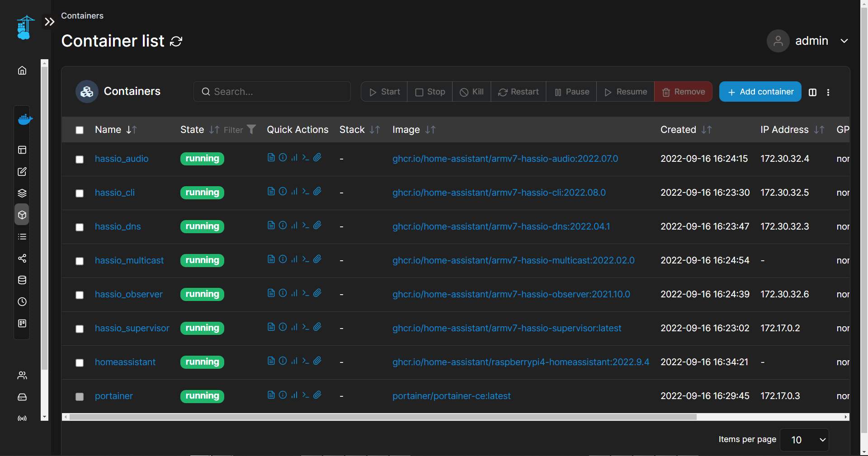Sort containers by Created date

pos(686,130)
